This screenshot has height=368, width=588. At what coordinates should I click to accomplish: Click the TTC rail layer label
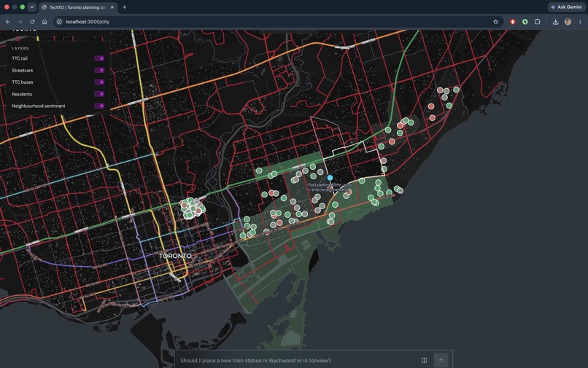20,58
